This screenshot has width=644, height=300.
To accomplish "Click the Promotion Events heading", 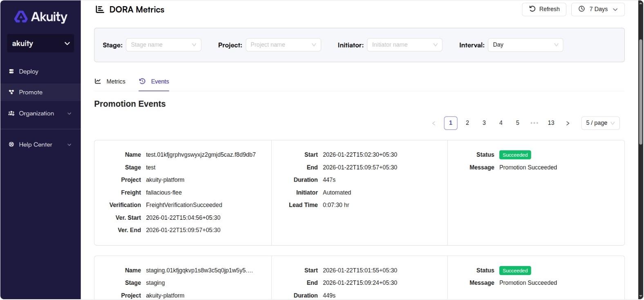I will coord(130,104).
